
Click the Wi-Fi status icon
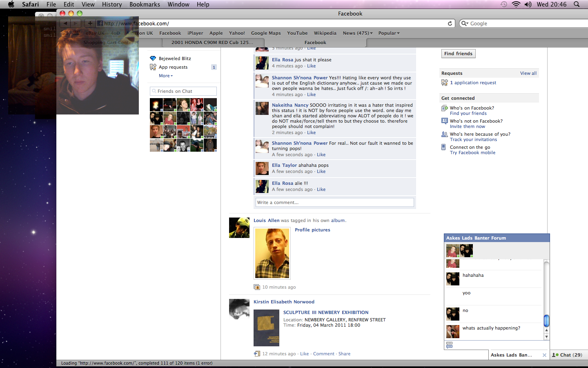[x=516, y=4]
